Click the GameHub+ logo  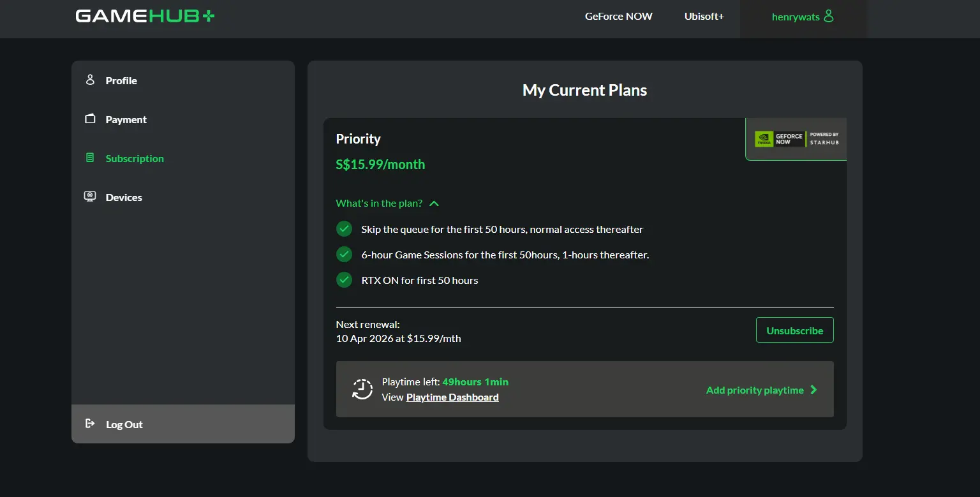coord(145,16)
